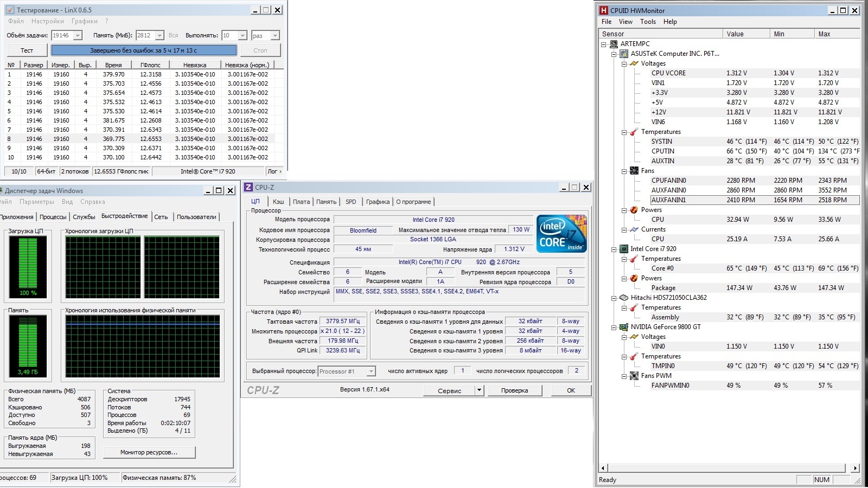Click the LinX completed progress bar
The height and width of the screenshot is (488, 868).
[144, 50]
